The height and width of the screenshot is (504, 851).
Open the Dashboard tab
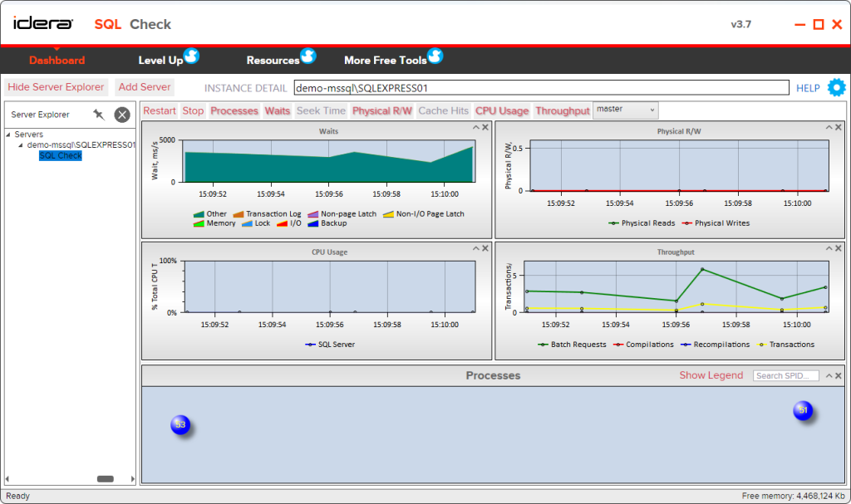pyautogui.click(x=57, y=61)
